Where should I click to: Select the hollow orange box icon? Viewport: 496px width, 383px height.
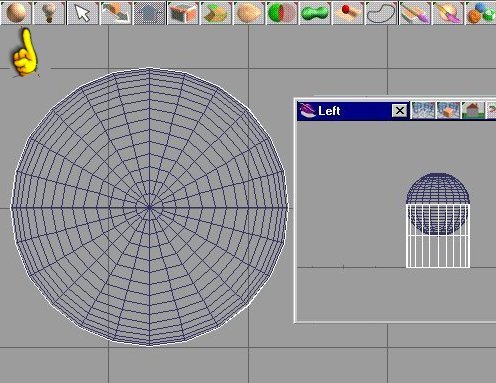point(182,13)
